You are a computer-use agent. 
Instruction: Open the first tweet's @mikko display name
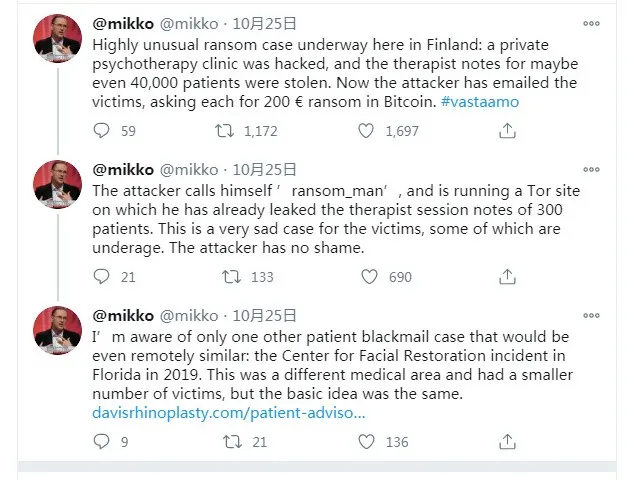pos(122,24)
